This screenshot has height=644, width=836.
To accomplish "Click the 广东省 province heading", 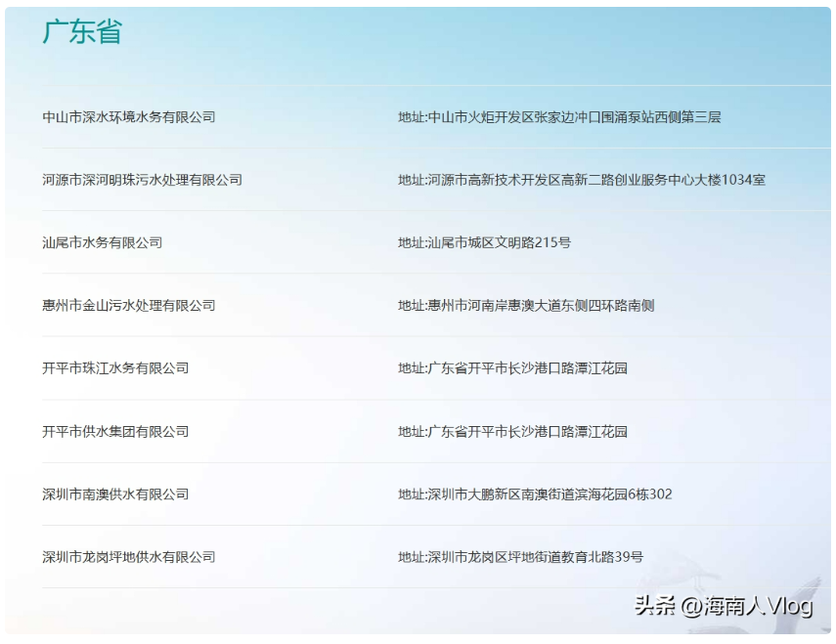I will coord(81,31).
